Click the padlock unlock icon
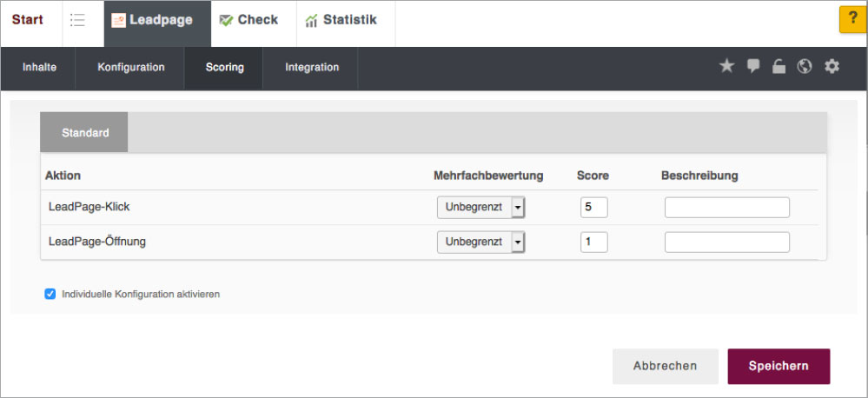The image size is (868, 398). click(779, 67)
